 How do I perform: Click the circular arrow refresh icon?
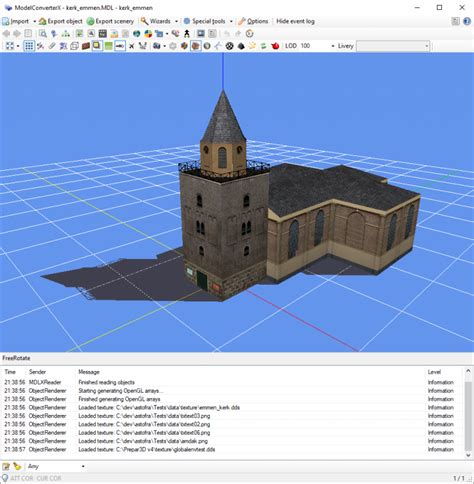coord(250,34)
